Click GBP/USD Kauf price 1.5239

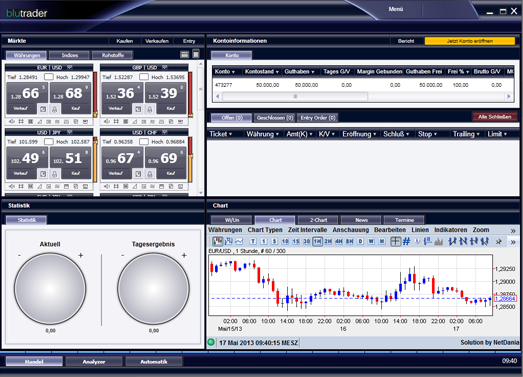click(x=165, y=99)
